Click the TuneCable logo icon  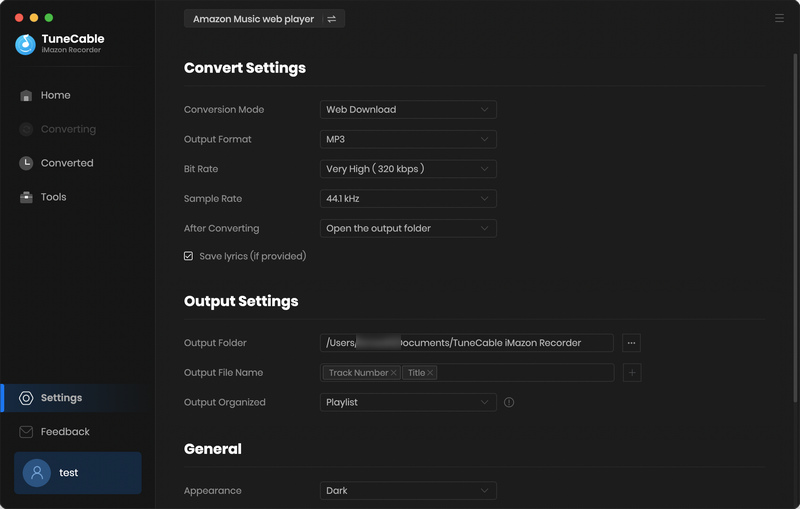click(25, 44)
